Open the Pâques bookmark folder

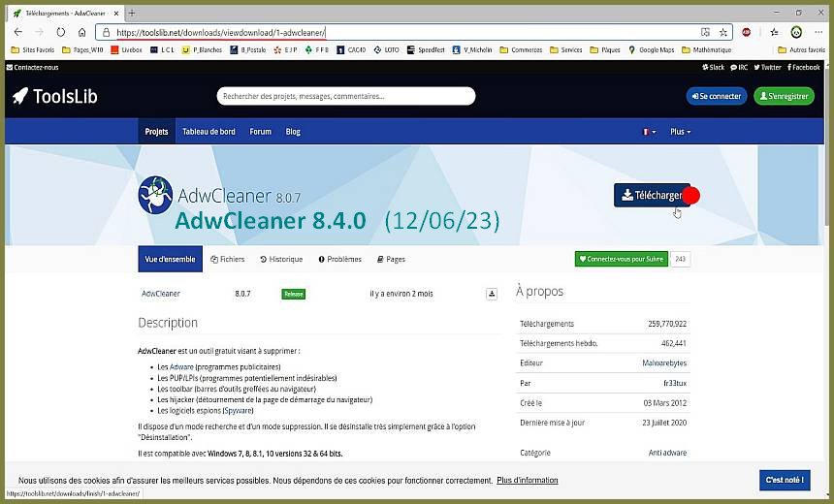(605, 49)
